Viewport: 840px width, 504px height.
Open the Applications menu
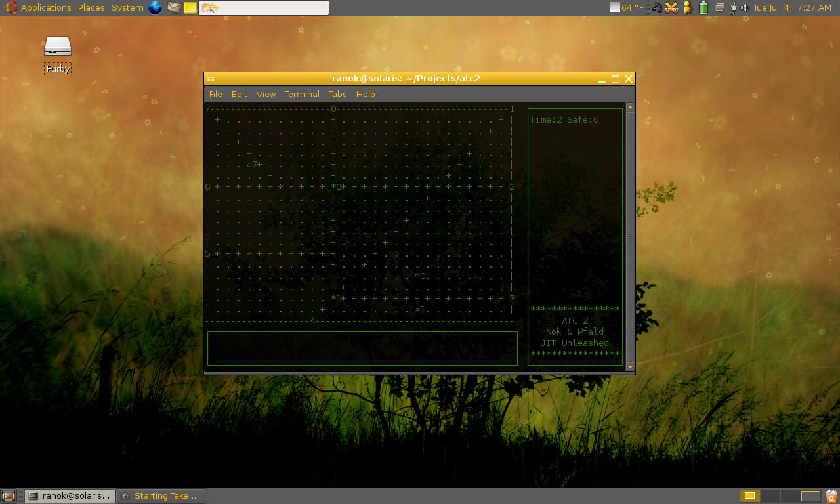[x=46, y=8]
